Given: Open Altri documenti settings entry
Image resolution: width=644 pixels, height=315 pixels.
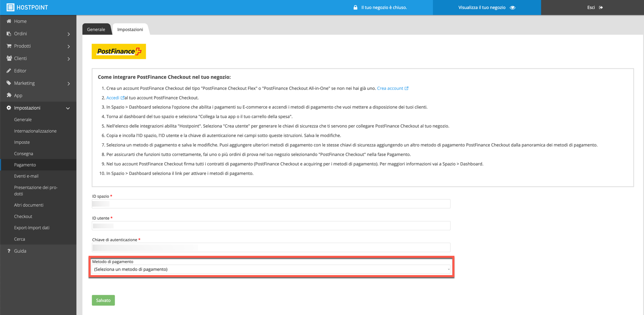Looking at the screenshot, I should coord(29,205).
